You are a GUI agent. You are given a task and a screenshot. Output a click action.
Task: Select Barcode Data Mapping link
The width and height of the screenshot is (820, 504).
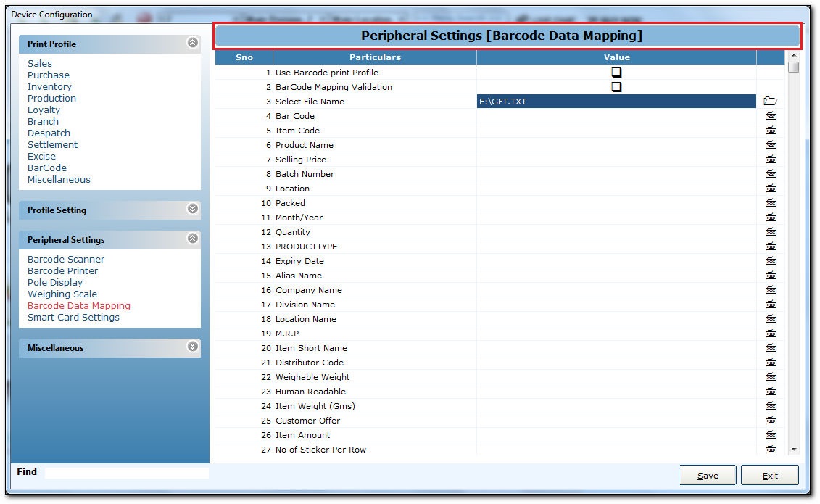[x=79, y=305]
